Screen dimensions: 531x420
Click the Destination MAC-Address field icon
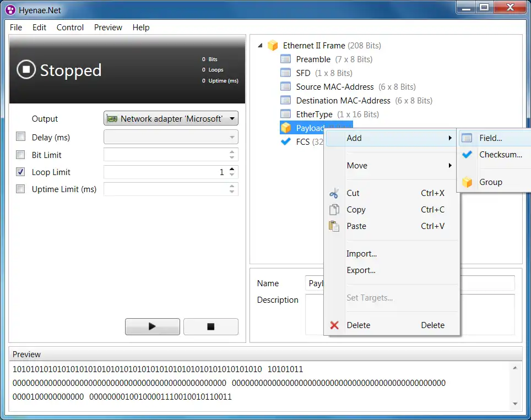tap(285, 101)
